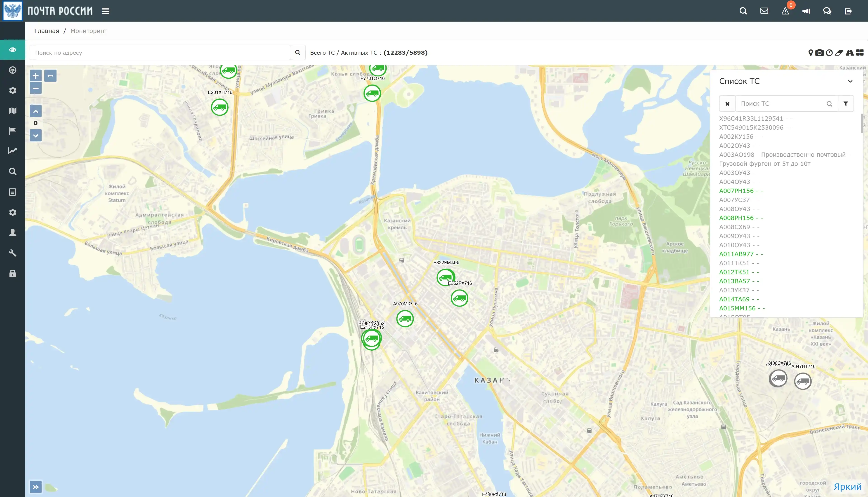Click the horizontal arrows map measure button
The image size is (868, 497).
pyautogui.click(x=50, y=76)
